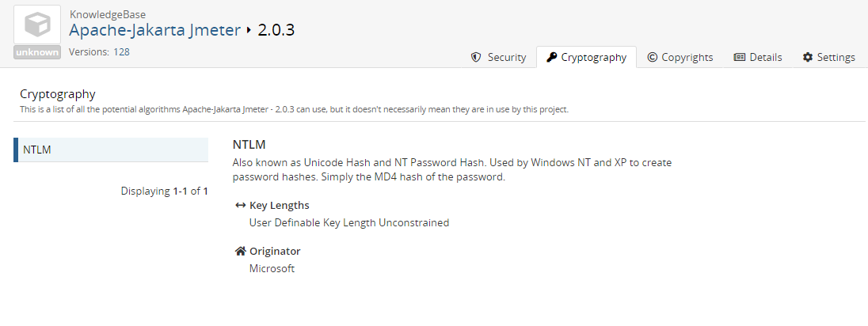This screenshot has height=326, width=868.
Task: Open the Copyrights tab
Action: [x=680, y=57]
